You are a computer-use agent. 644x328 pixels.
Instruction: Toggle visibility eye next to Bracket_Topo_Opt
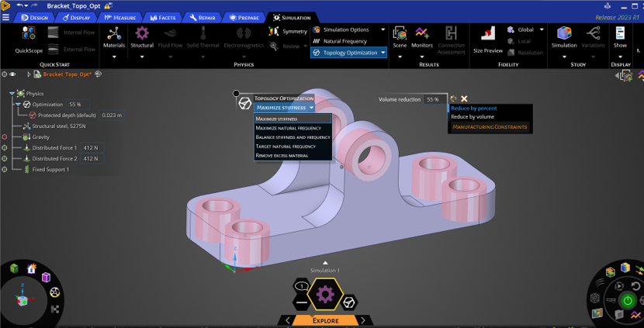coord(12,74)
